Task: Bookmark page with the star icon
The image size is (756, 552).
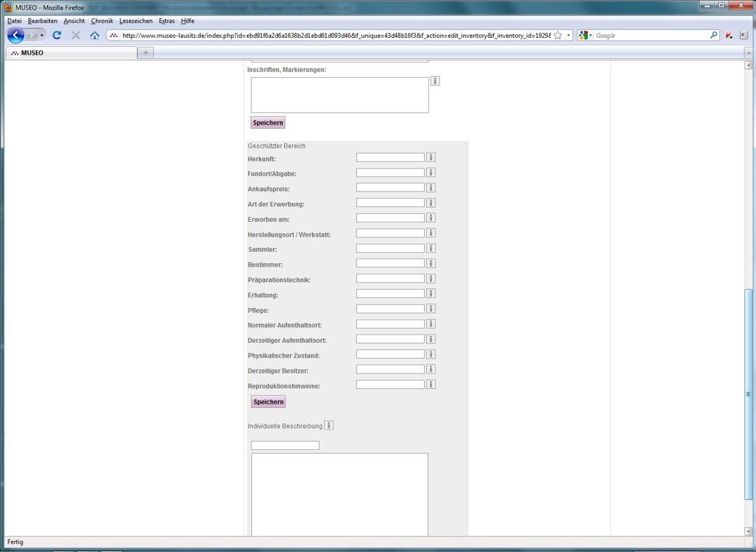Action: [558, 35]
